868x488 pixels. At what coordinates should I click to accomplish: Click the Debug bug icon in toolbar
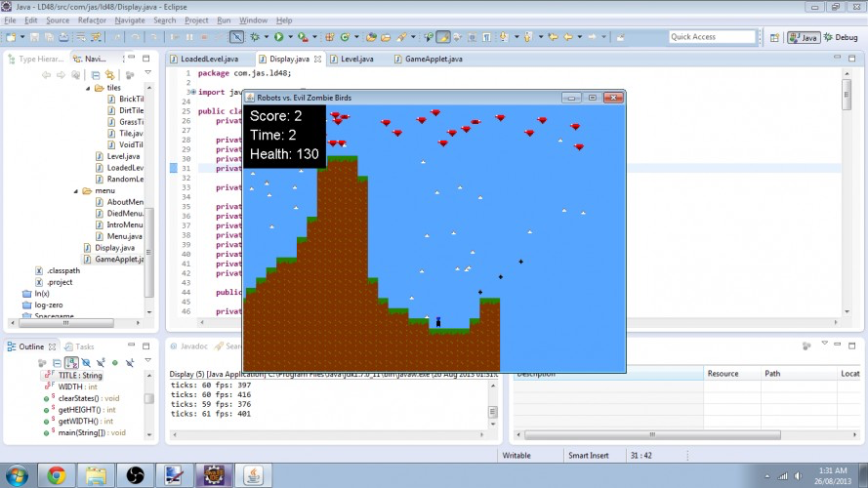[x=255, y=37]
